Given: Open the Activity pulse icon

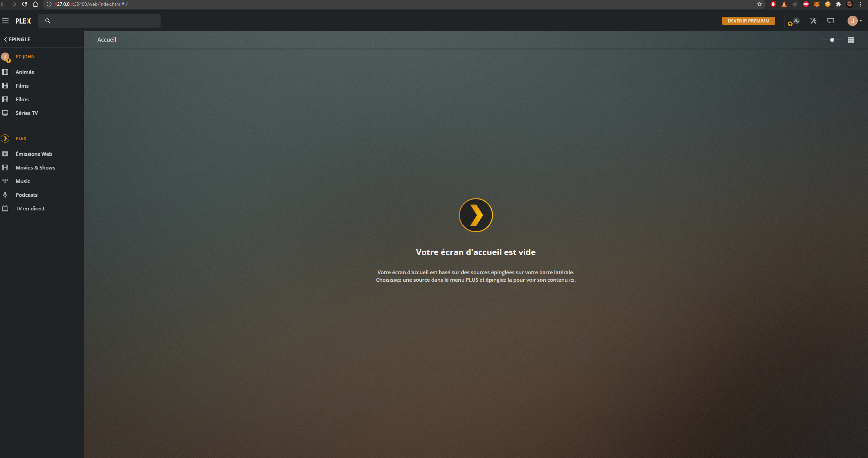Looking at the screenshot, I should (796, 21).
